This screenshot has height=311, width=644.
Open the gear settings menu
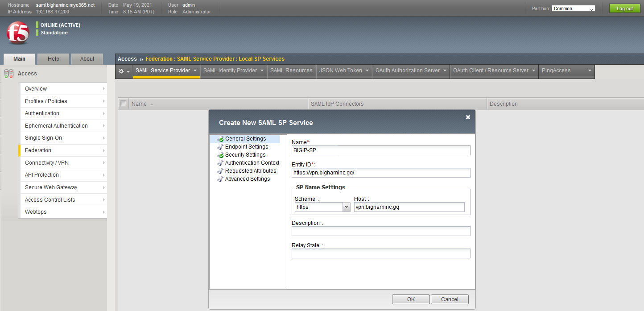coord(124,71)
